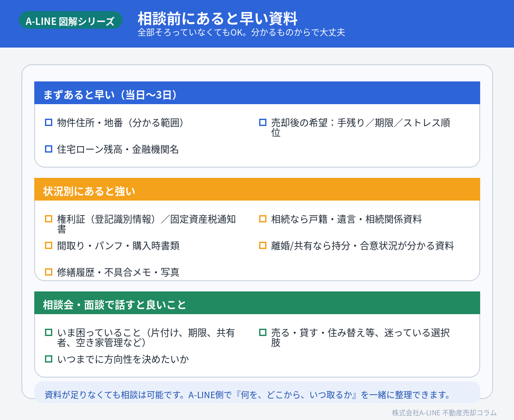Click the 住宅ローン残高・金融機関名 label text

point(118,150)
